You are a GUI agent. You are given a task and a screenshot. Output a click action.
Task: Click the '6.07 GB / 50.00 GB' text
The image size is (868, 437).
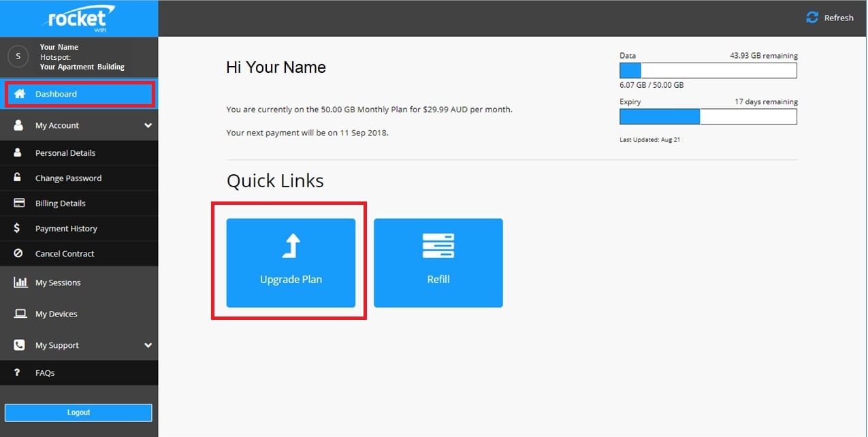(652, 85)
